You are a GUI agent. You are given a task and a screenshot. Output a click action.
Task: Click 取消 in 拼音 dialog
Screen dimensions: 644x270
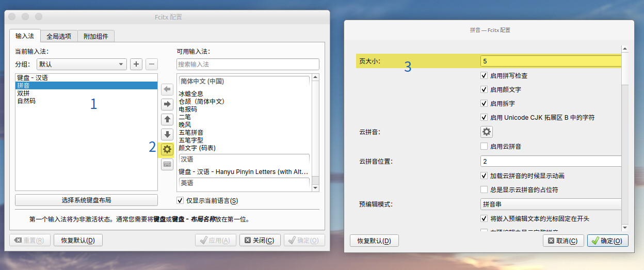[x=564, y=241]
